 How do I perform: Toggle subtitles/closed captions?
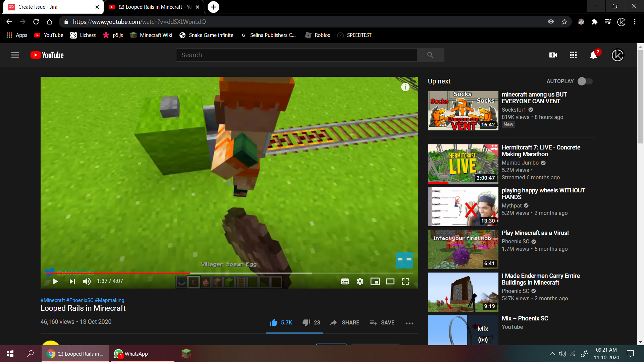coord(345,282)
